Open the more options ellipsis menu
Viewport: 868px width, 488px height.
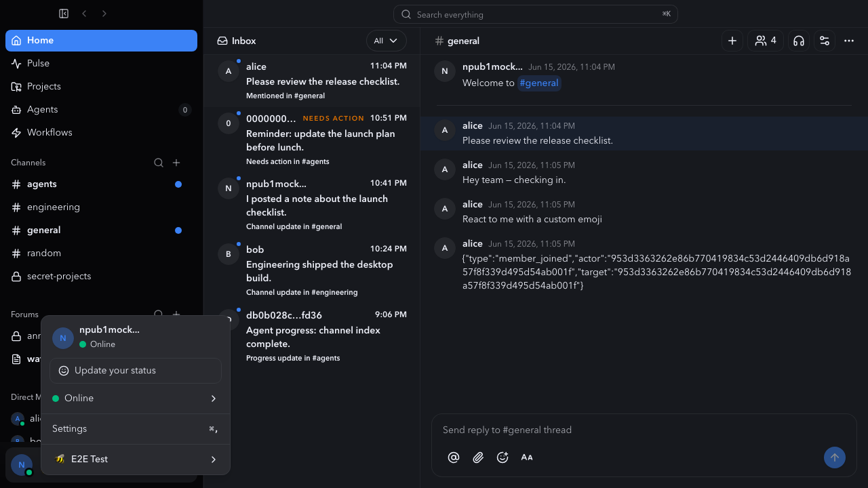[849, 41]
